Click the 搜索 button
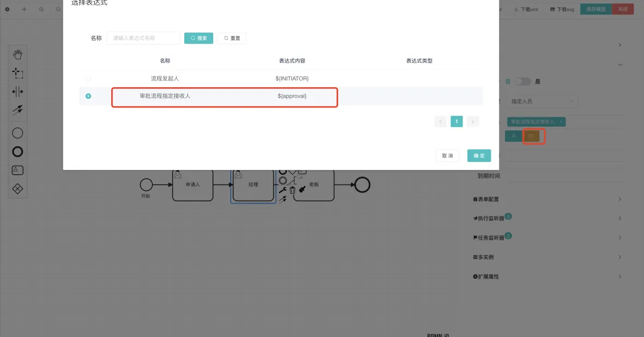Image resolution: width=644 pixels, height=337 pixels. 198,38
